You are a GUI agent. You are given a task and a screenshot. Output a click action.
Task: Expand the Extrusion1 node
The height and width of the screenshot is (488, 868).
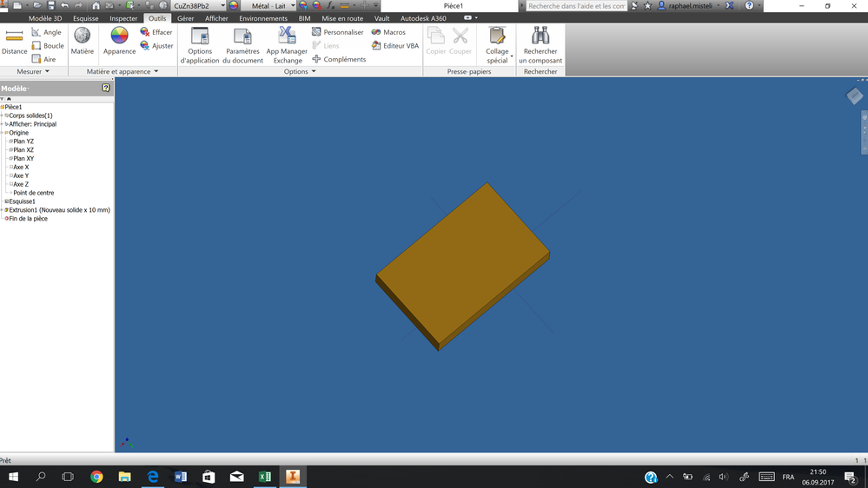(x=3, y=210)
